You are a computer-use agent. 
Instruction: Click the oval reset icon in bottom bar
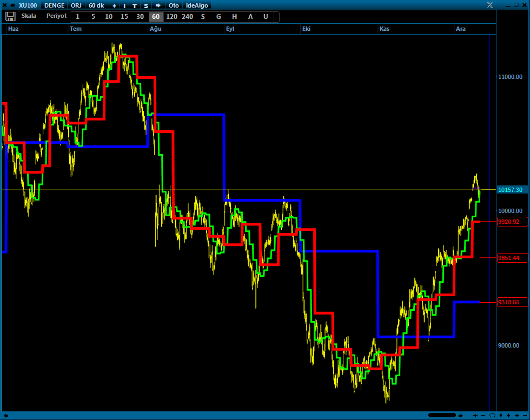[x=492, y=416]
